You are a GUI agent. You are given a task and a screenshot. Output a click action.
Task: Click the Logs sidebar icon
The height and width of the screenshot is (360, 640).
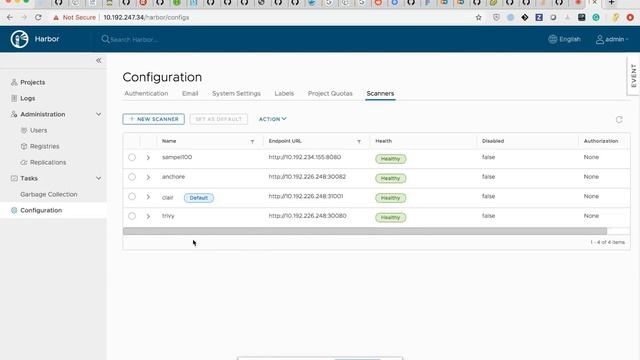pyautogui.click(x=14, y=98)
